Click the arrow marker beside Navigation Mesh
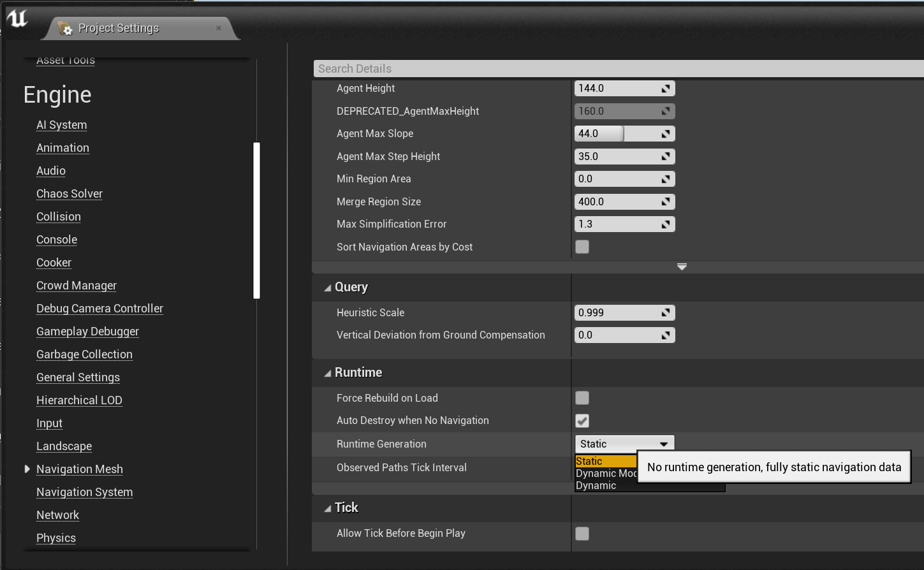This screenshot has height=570, width=924. tap(27, 469)
